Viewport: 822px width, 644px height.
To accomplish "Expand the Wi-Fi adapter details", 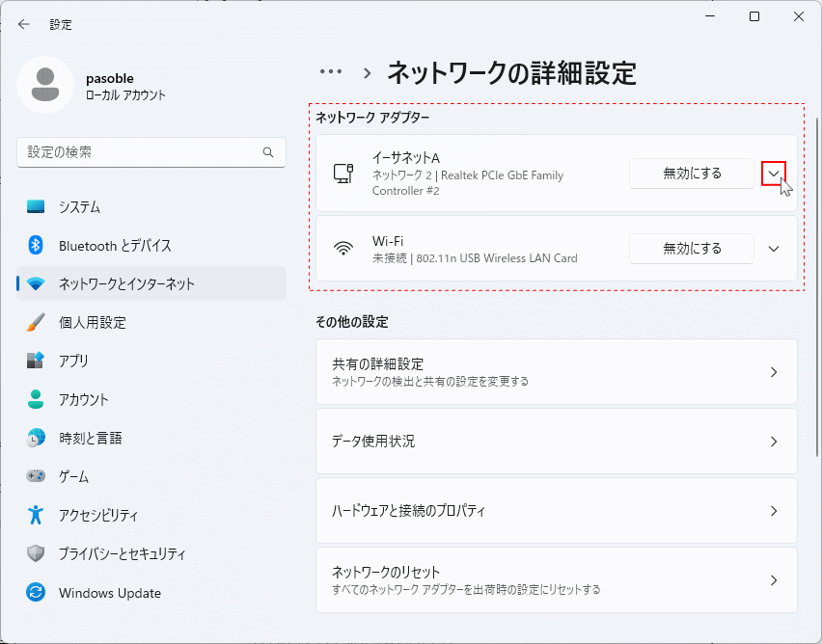I will (773, 248).
